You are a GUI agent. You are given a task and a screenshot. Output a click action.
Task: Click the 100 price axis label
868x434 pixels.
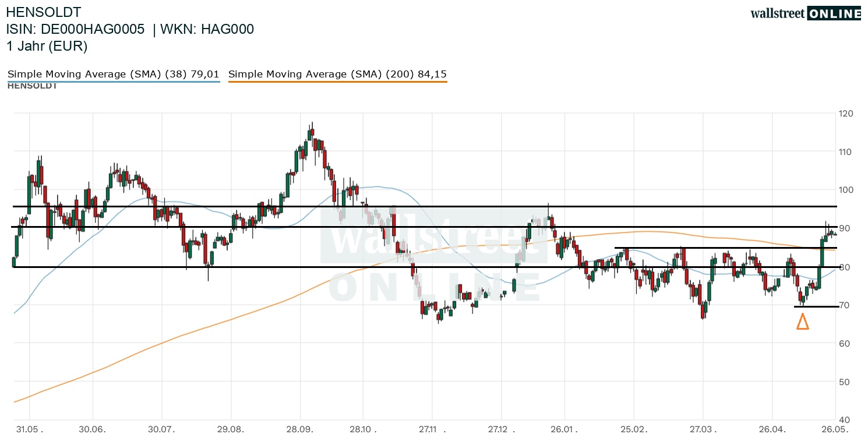(845, 190)
